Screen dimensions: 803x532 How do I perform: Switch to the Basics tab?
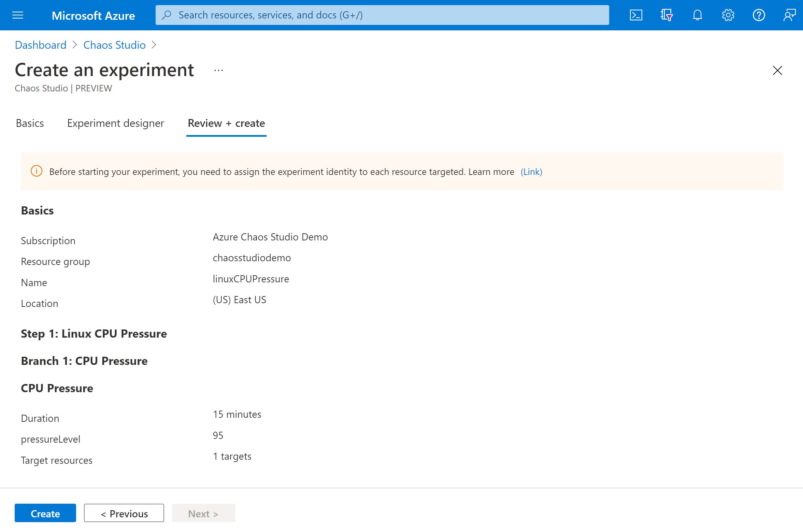[29, 123]
